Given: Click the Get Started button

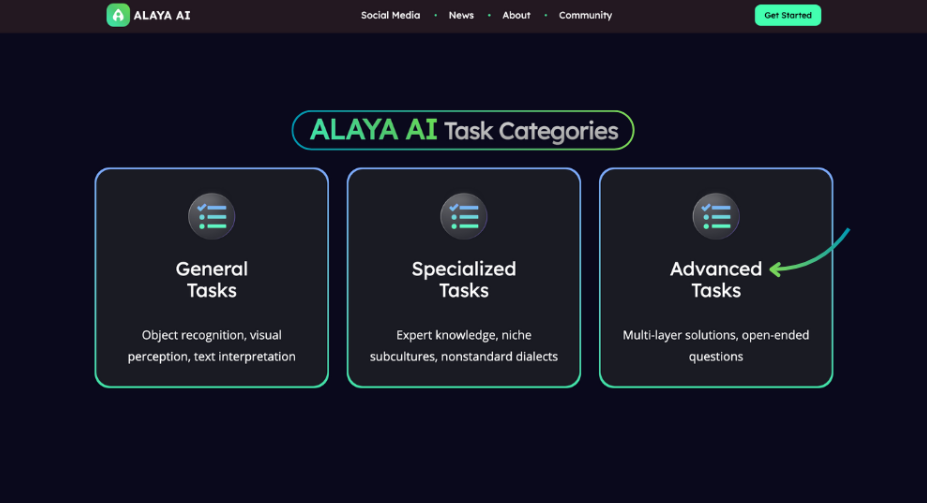Looking at the screenshot, I should tap(787, 15).
